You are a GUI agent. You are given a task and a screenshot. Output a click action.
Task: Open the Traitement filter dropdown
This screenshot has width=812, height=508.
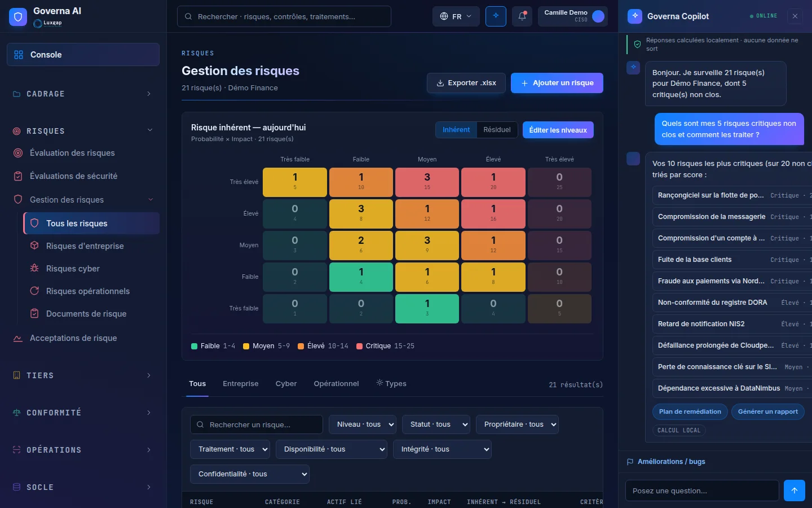coord(230,449)
